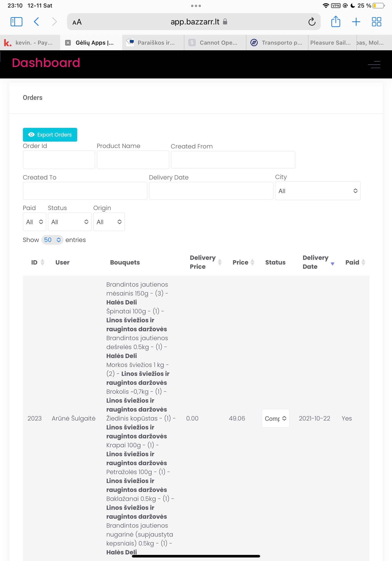Image resolution: width=392 pixels, height=561 pixels.
Task: Reload the current page
Action: pyautogui.click(x=312, y=22)
